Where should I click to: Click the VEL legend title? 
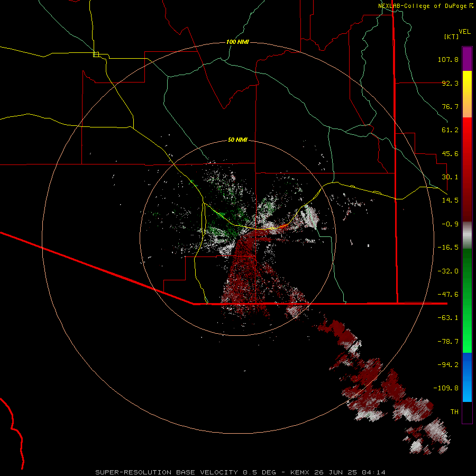(x=464, y=32)
